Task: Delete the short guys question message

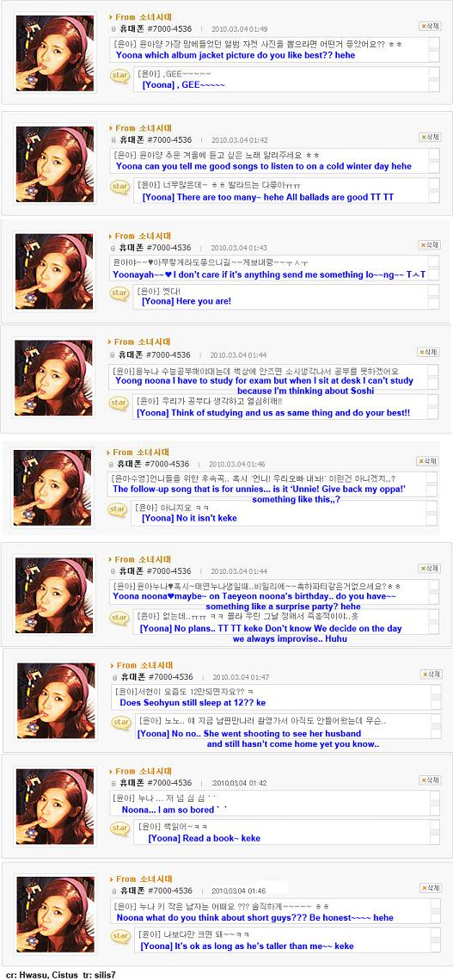Action: point(431,887)
